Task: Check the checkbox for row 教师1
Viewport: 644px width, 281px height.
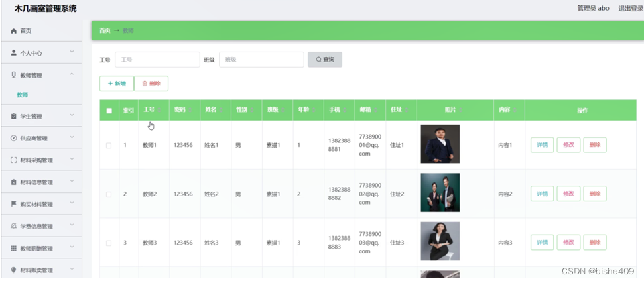Action: pos(109,146)
